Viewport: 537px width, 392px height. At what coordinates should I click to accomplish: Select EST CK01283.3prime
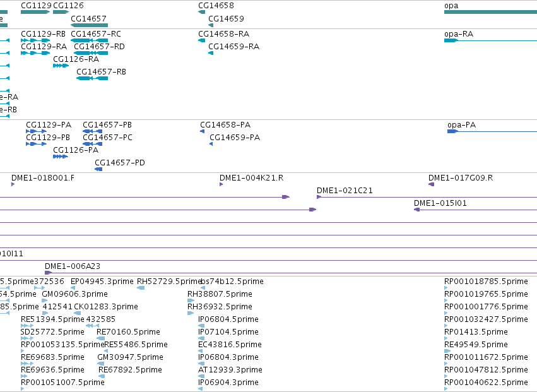tap(106, 307)
